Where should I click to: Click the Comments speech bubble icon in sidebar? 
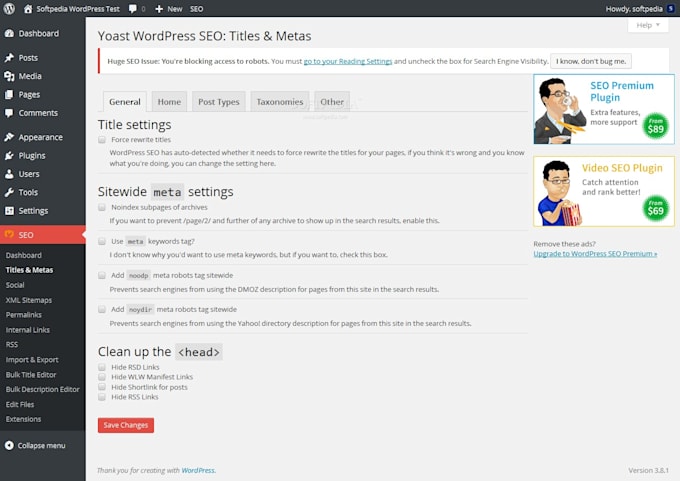click(9, 113)
